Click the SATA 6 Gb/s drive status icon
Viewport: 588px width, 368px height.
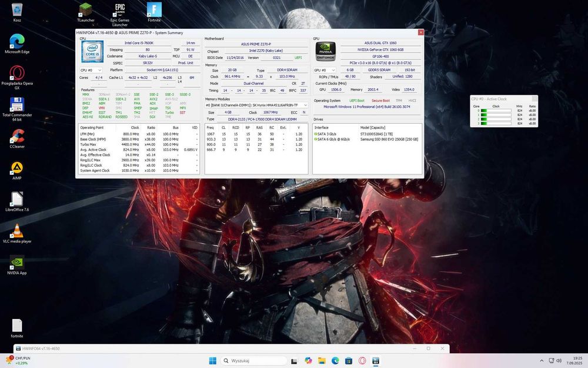316,140
